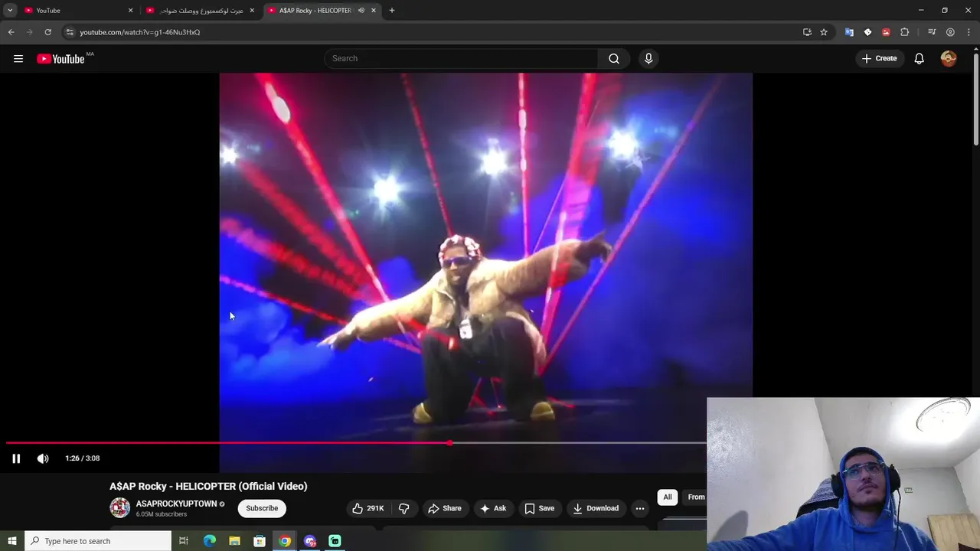The width and height of the screenshot is (980, 551).
Task: Open the ASAPROCKYUPTOWN channel name link
Action: [x=176, y=504]
